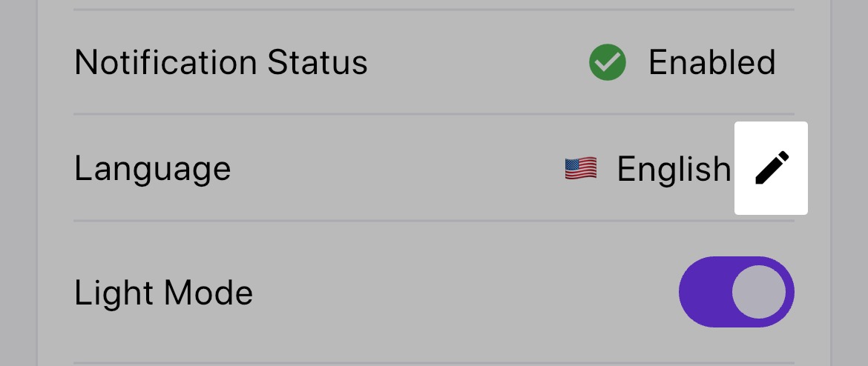Click the Language setting label
The height and width of the screenshot is (366, 868).
152,169
